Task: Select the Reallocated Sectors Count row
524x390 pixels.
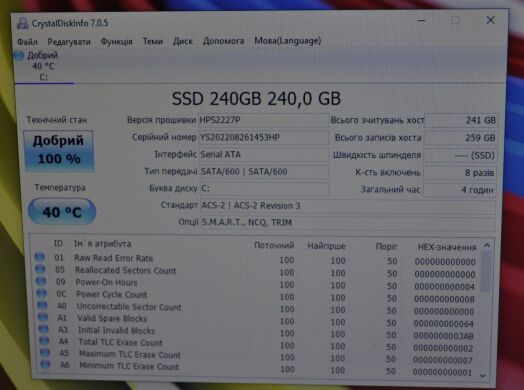Action: [x=256, y=272]
